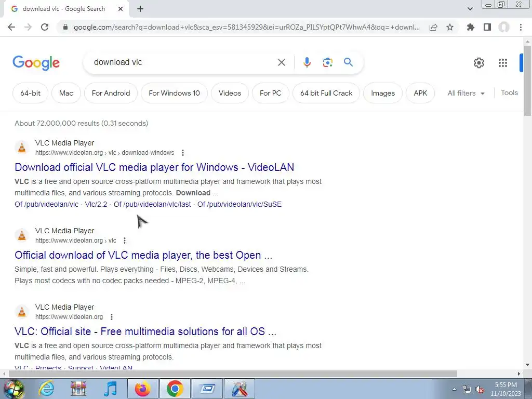Image resolution: width=532 pixels, height=399 pixels.
Task: Click the horizontal scrollbar thumb
Action: click(233, 374)
